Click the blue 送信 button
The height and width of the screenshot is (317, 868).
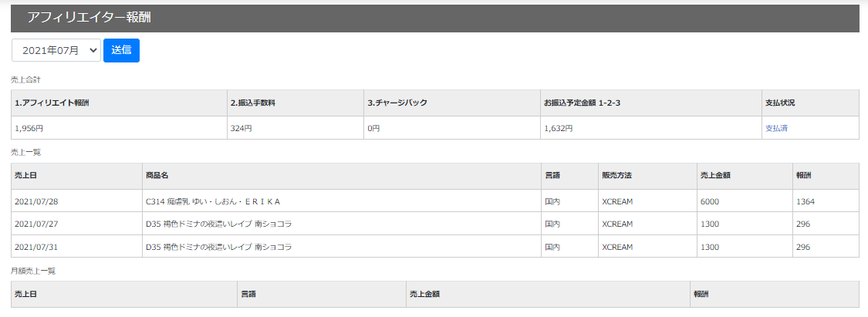pos(121,50)
